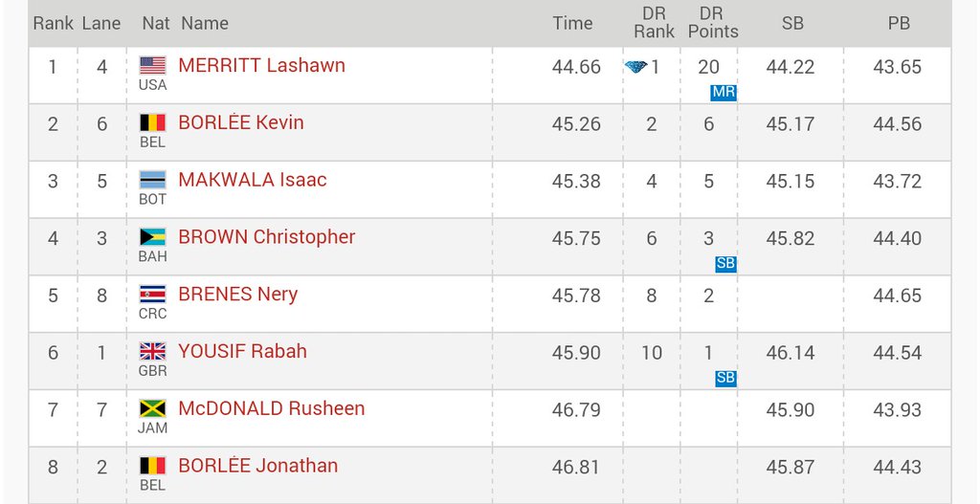Click the Bahamas flag icon
Viewport: 980px width, 504px height.
152,237
